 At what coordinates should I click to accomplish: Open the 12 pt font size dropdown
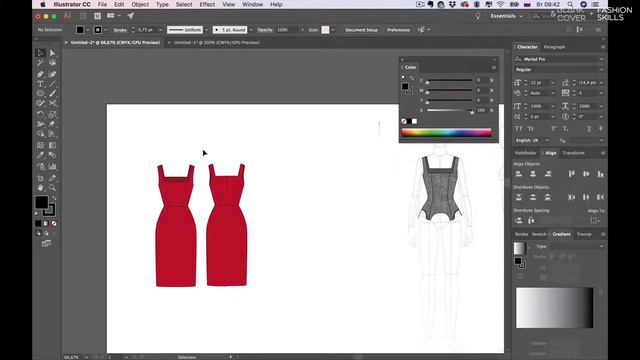click(553, 83)
